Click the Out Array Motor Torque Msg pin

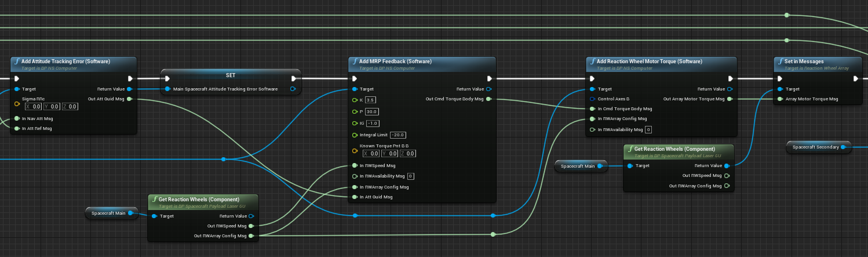coord(729,99)
